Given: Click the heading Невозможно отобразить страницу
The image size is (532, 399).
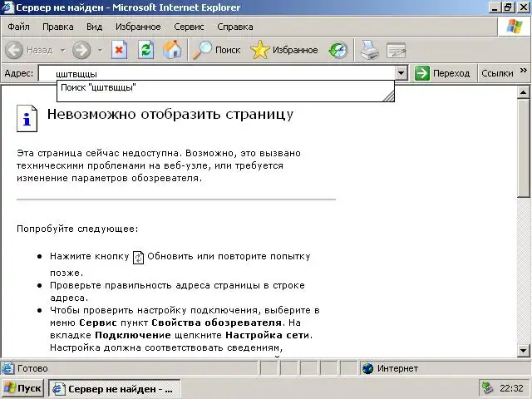Looking at the screenshot, I should pos(170,115).
